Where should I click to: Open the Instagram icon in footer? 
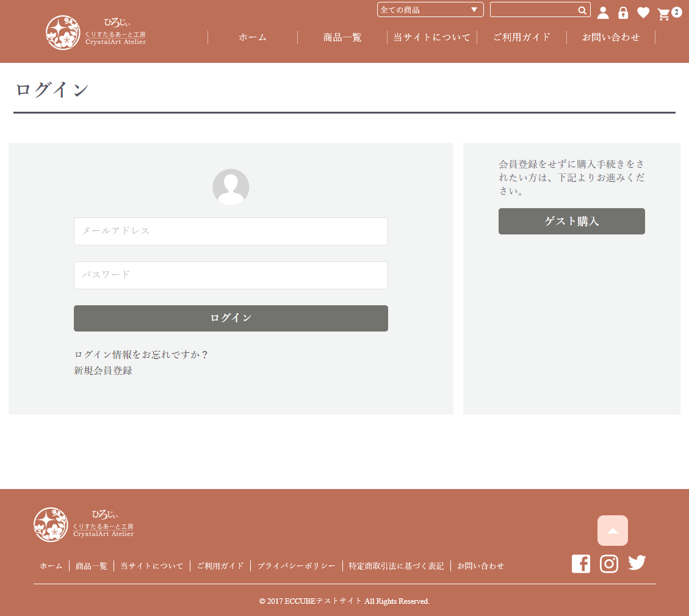pyautogui.click(x=609, y=563)
